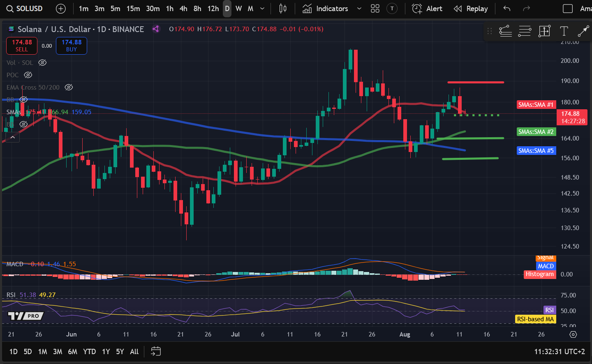592x364 pixels.
Task: Open symbol search for SOLUSD
Action: click(25, 9)
